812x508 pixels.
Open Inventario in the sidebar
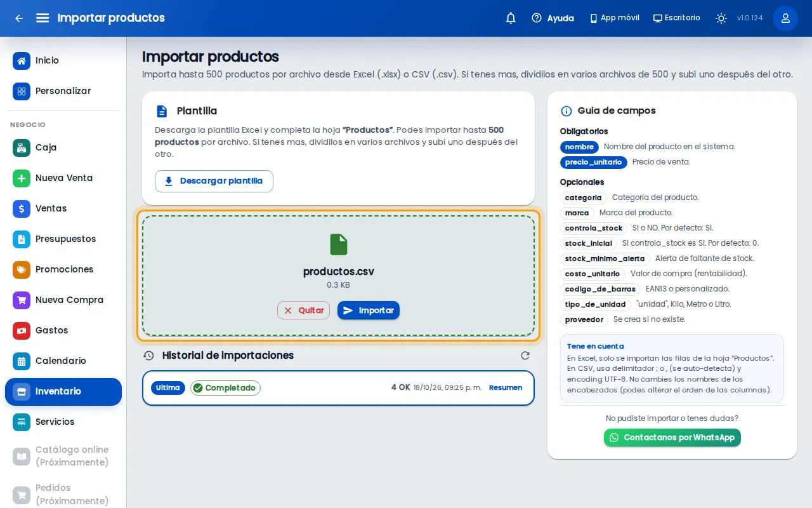[63, 392]
